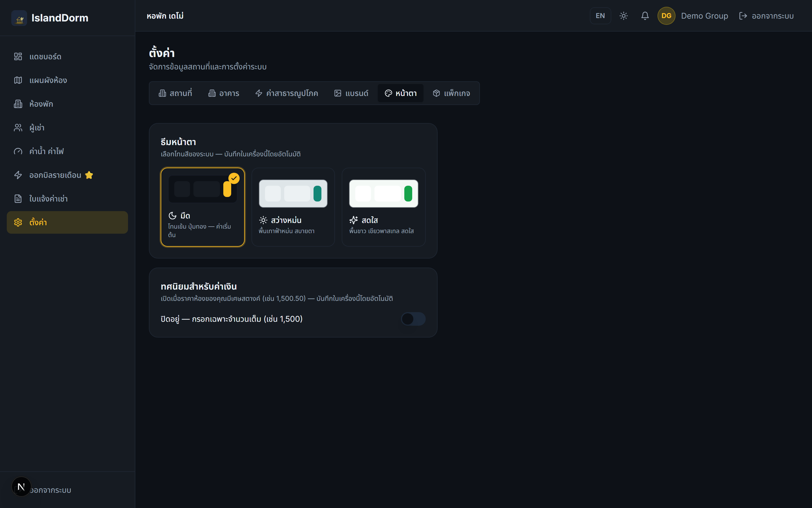Click the moon icon on มืด card

point(173,216)
